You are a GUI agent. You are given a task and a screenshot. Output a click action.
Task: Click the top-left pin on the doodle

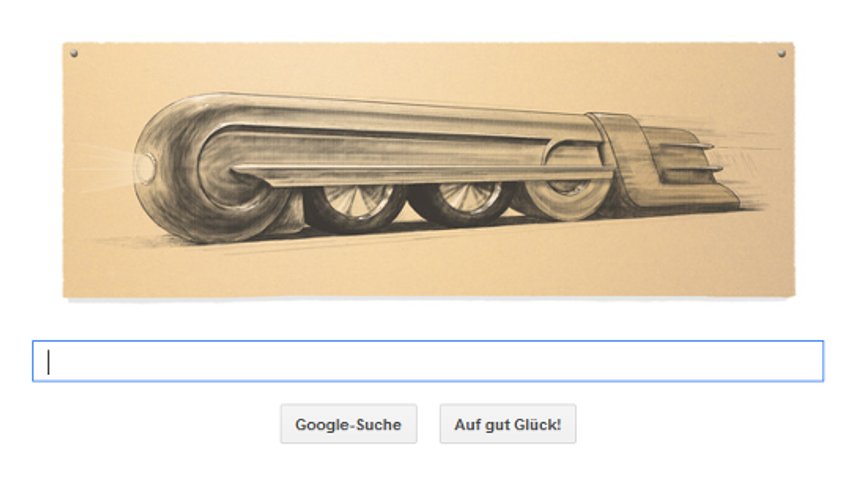click(74, 53)
